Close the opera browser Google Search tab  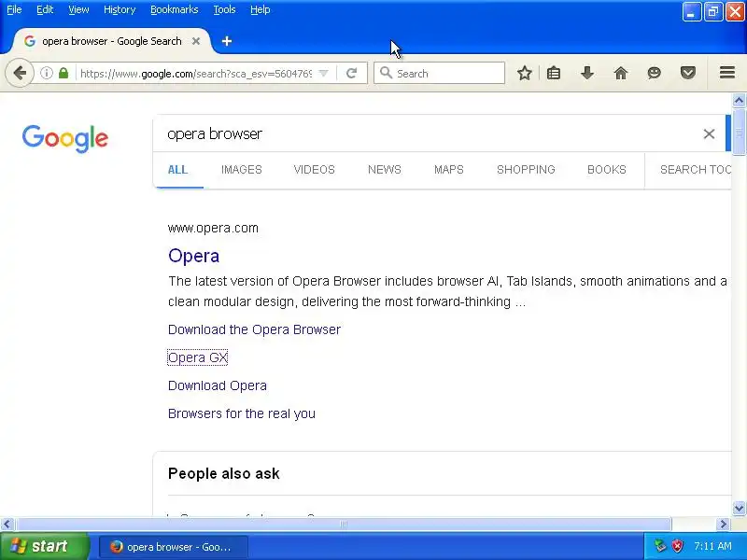pyautogui.click(x=196, y=41)
